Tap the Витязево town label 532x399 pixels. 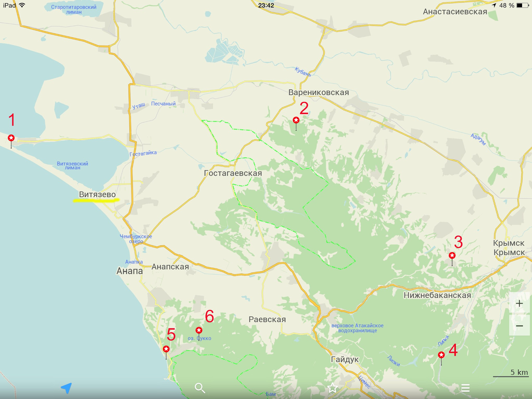(97, 195)
